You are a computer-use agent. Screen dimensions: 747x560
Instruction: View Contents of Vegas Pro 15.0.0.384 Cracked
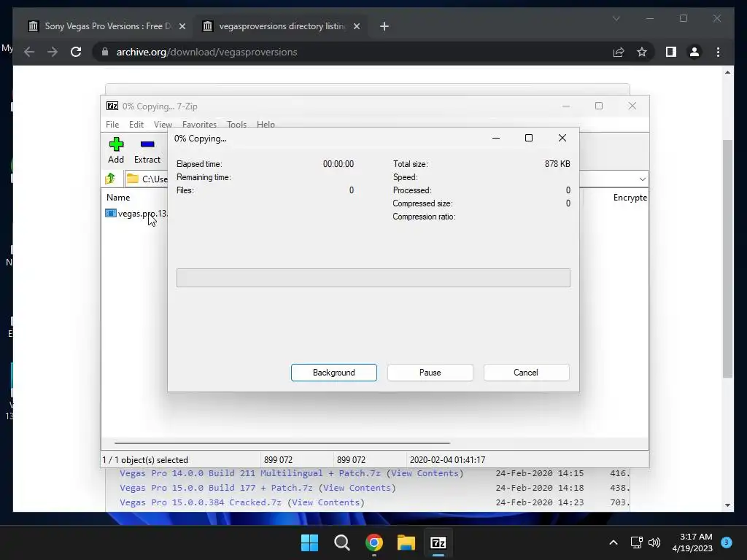(x=326, y=502)
